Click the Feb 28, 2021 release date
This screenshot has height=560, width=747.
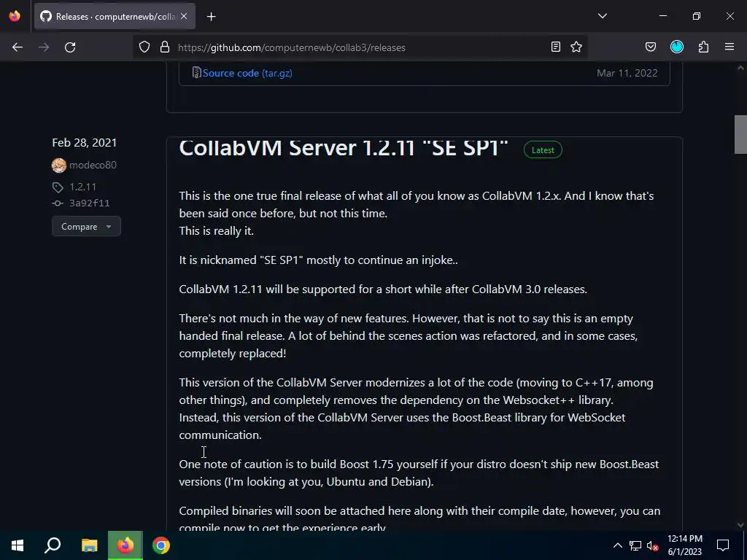(x=85, y=142)
